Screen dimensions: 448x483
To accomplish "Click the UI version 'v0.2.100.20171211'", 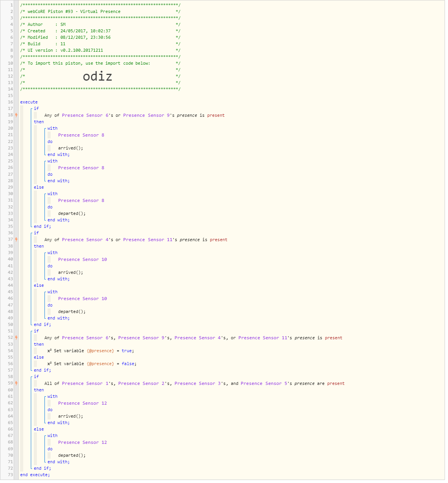I will point(82,50).
